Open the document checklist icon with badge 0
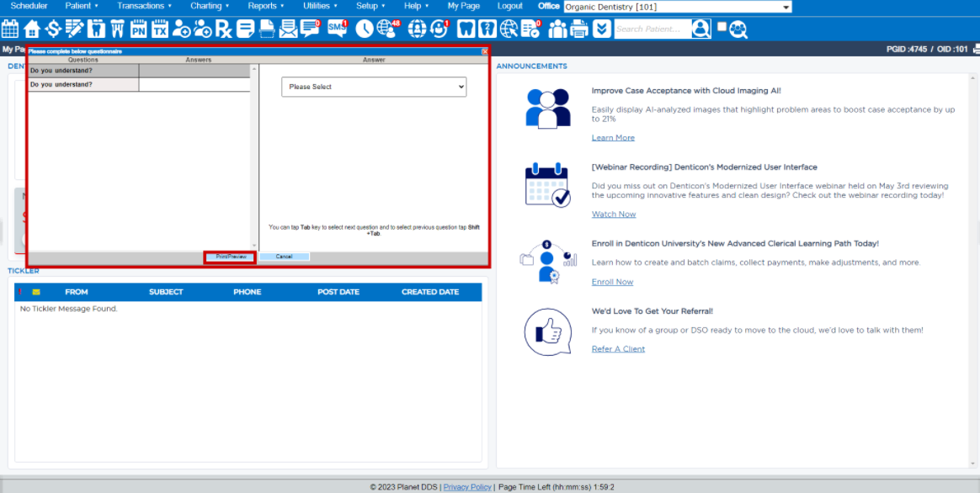 pyautogui.click(x=530, y=29)
